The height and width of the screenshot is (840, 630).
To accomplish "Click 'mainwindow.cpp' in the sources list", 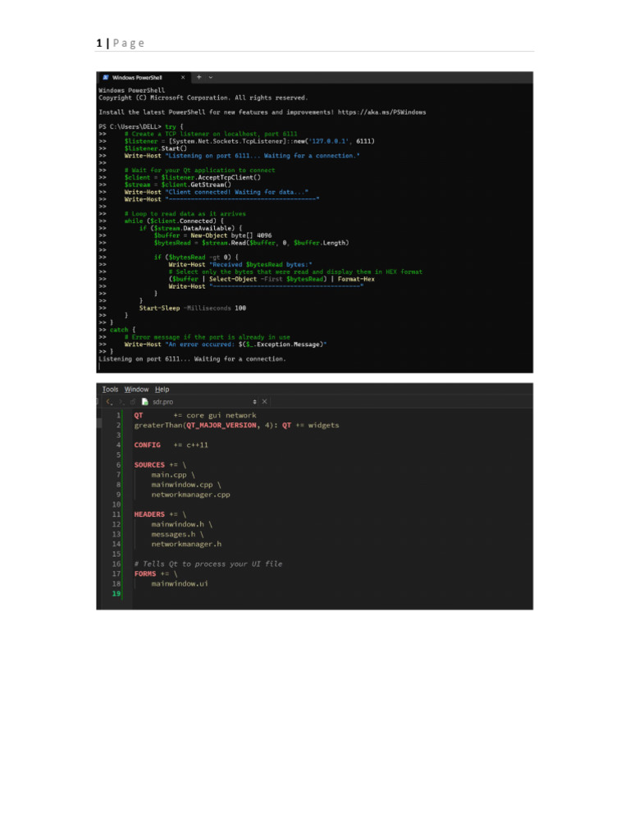I will (181, 485).
